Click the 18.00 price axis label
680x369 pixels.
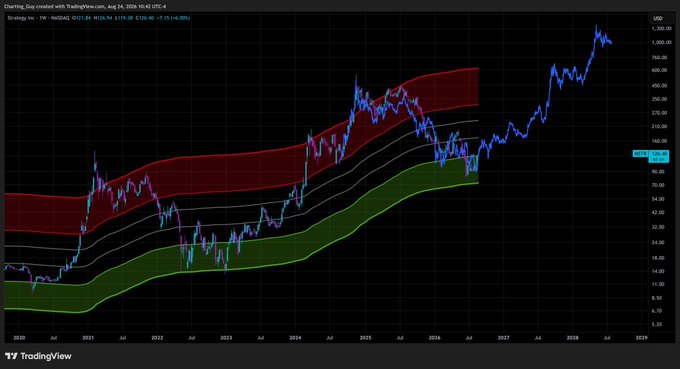point(658,258)
